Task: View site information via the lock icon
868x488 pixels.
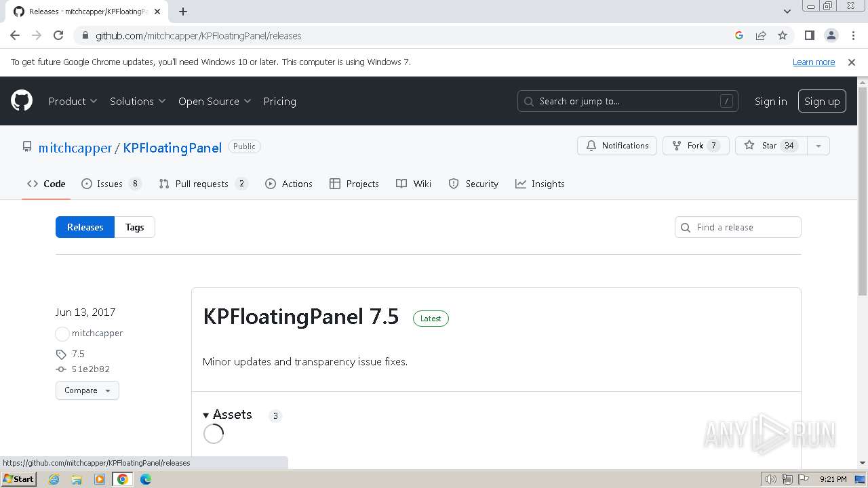Action: click(85, 35)
